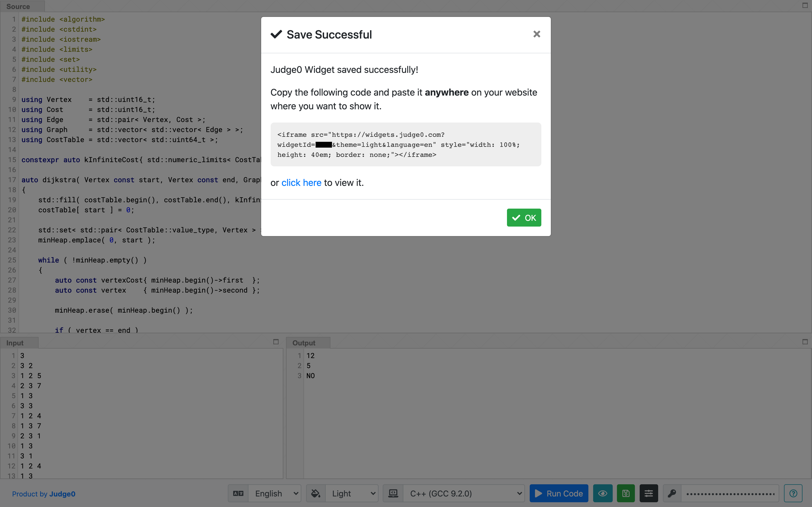Click the eye preview button
Viewport: 812px width, 507px height.
[602, 493]
